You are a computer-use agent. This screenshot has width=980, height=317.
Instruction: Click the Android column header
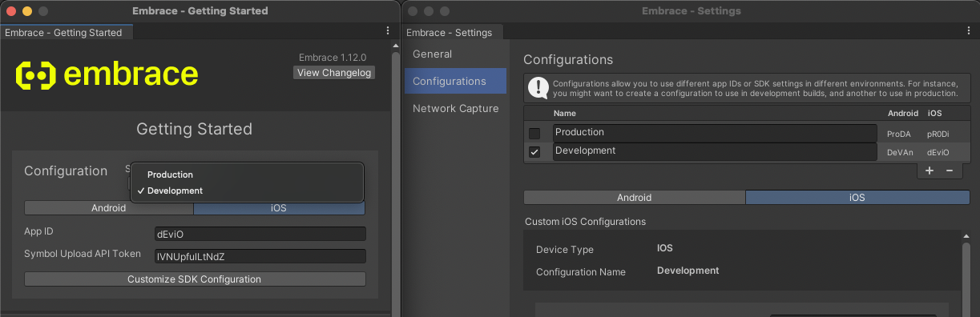[903, 114]
